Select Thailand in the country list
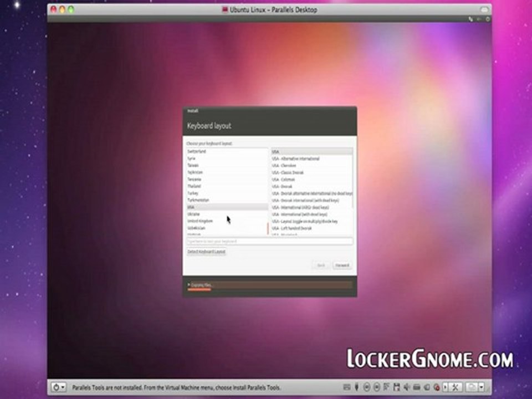532x399 pixels. click(x=227, y=186)
